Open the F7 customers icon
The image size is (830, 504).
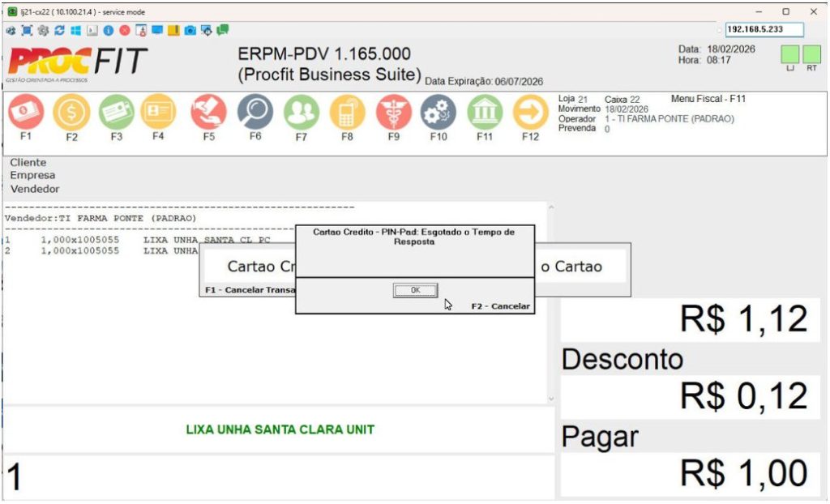point(301,113)
